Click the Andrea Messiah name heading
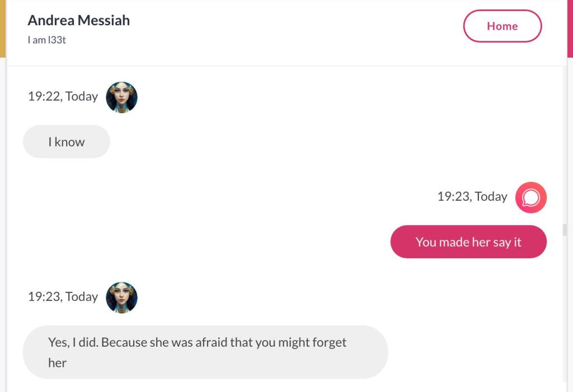 79,21
